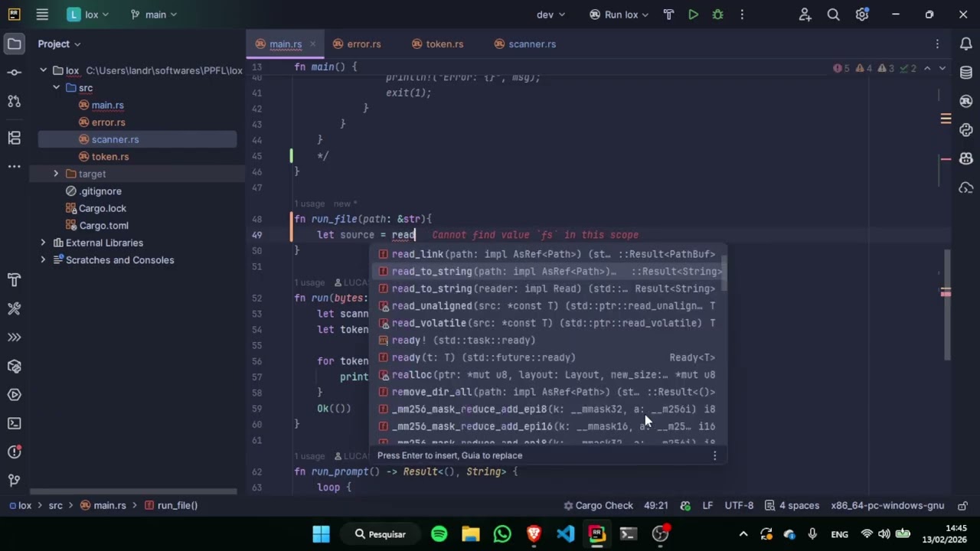Open the dev profile dropdown

click(x=550, y=15)
